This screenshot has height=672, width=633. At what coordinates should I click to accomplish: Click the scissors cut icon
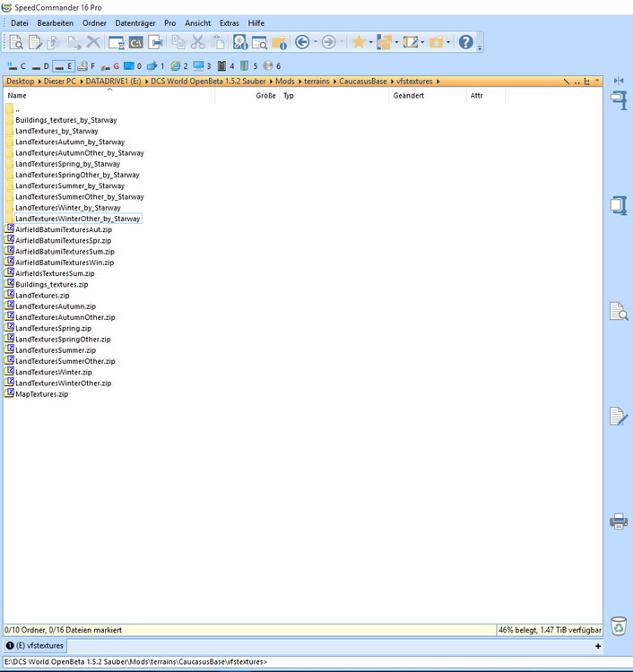pos(198,42)
